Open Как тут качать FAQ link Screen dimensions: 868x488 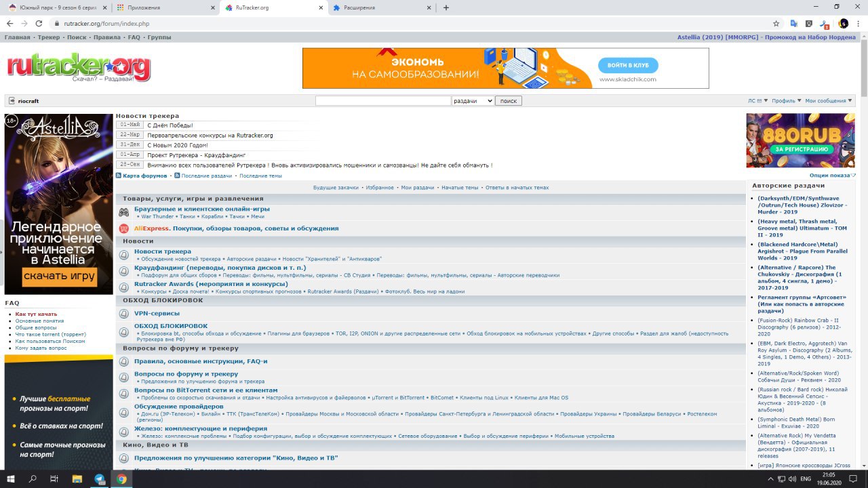coord(37,314)
